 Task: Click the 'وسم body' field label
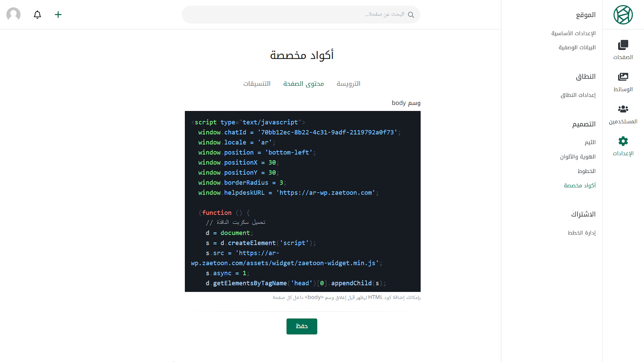click(x=406, y=103)
